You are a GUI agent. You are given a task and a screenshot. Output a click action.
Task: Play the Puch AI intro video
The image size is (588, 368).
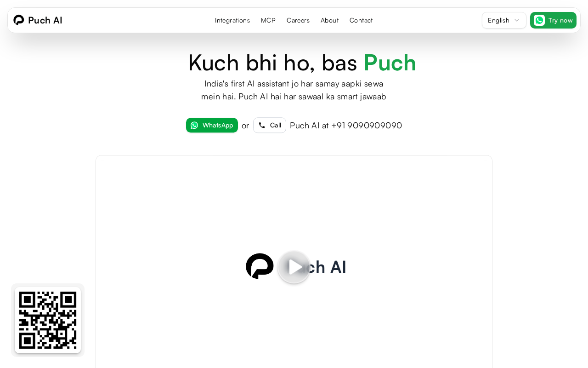(x=294, y=267)
